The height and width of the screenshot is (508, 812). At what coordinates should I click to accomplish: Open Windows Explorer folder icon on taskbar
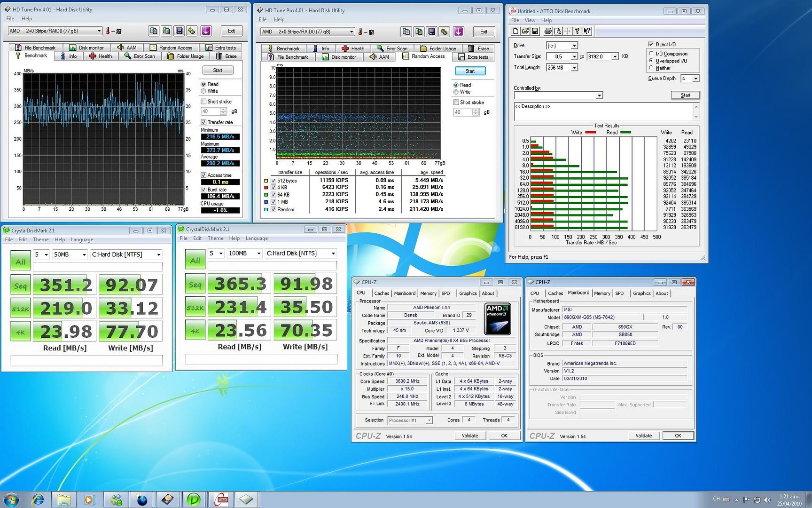point(64,500)
